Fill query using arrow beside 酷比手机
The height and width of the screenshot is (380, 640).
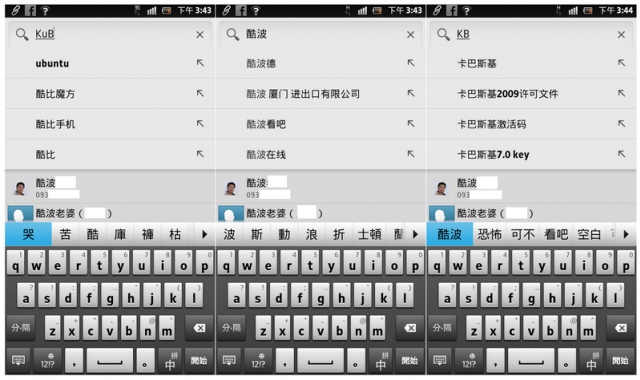point(200,123)
